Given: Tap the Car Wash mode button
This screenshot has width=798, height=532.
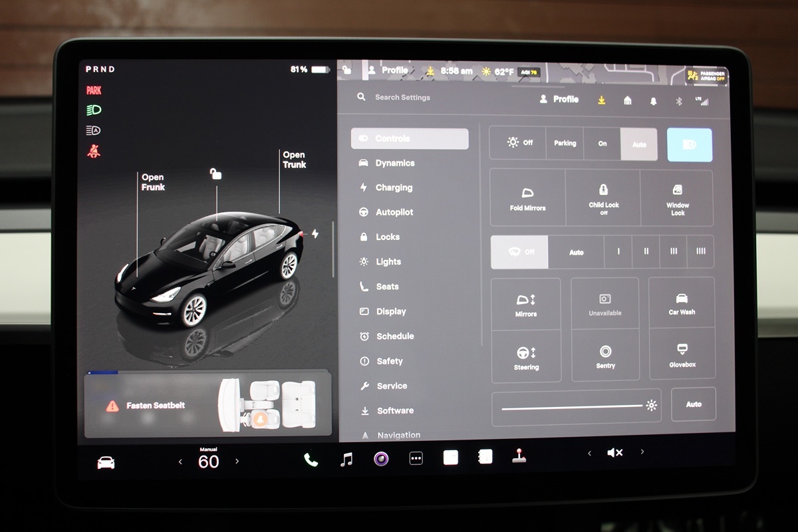Looking at the screenshot, I should coord(682,303).
